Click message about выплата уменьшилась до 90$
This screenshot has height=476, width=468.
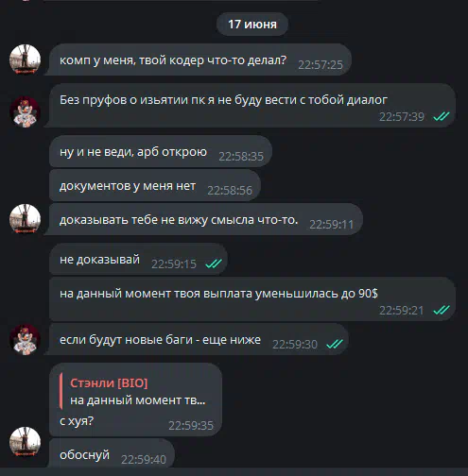pyautogui.click(x=252, y=299)
